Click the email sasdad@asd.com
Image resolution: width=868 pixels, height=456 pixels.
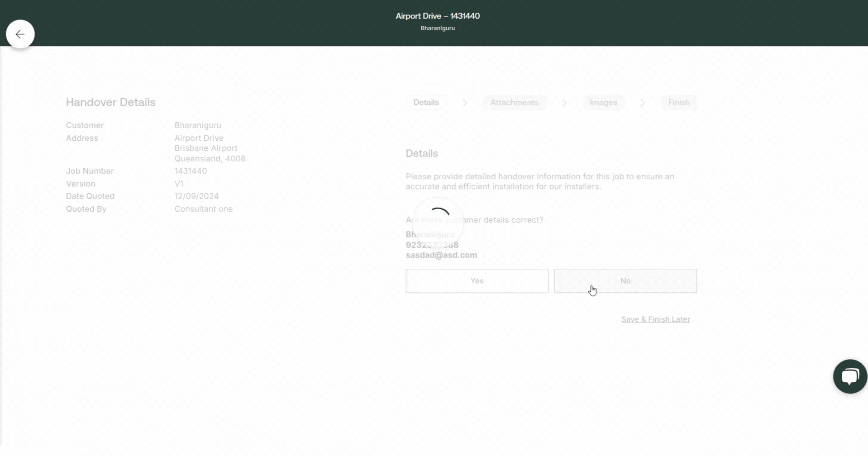click(441, 255)
